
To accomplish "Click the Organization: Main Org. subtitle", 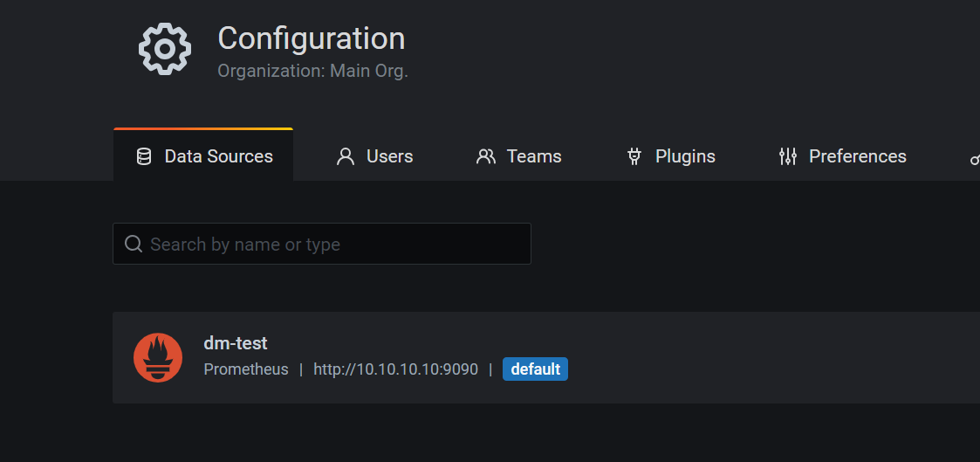I will [x=312, y=71].
